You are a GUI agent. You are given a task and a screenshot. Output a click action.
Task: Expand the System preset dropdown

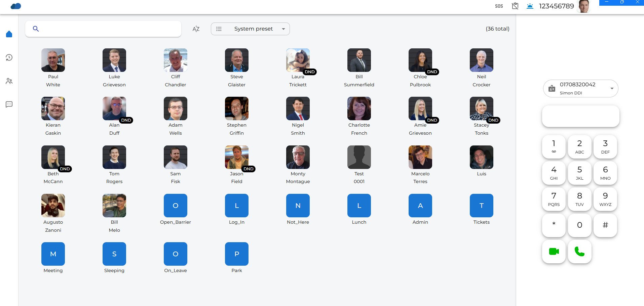[250, 29]
